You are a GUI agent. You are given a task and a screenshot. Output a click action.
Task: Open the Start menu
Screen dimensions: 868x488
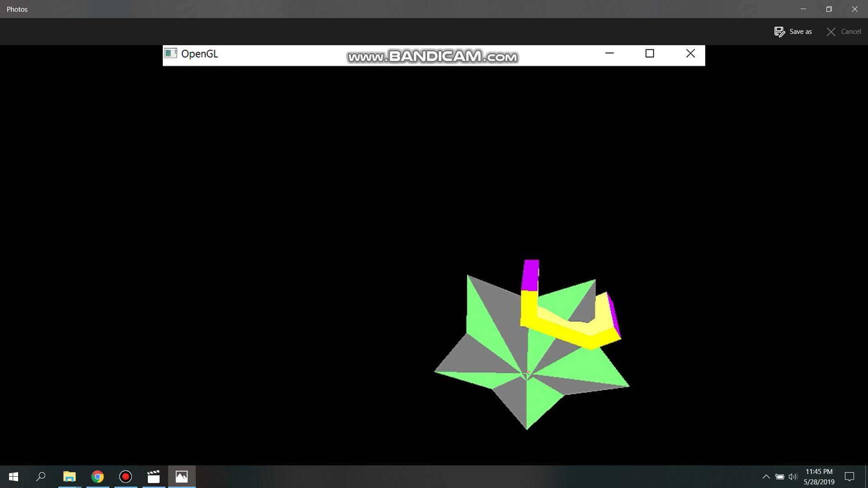13,477
